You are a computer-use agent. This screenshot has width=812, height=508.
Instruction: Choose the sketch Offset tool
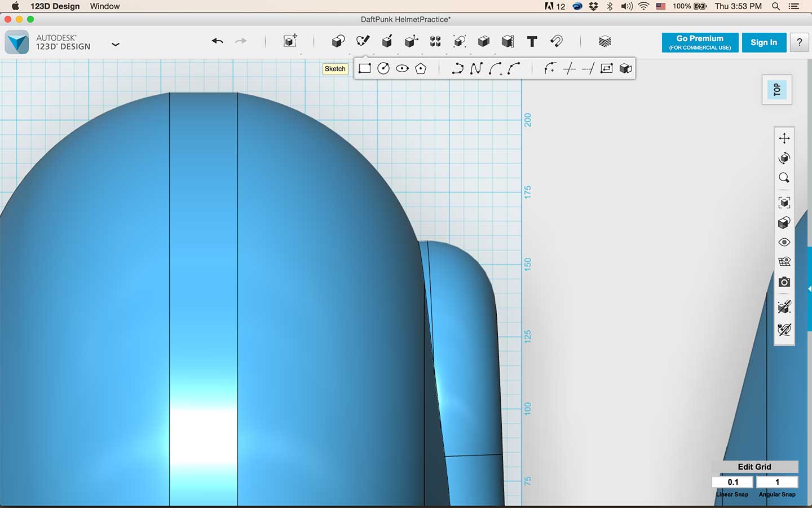pyautogui.click(x=607, y=68)
